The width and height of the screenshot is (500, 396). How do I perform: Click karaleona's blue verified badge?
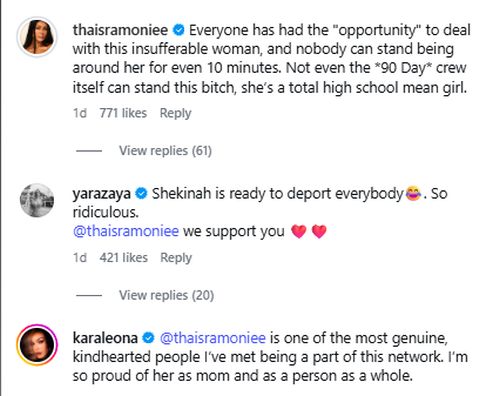coord(148,338)
